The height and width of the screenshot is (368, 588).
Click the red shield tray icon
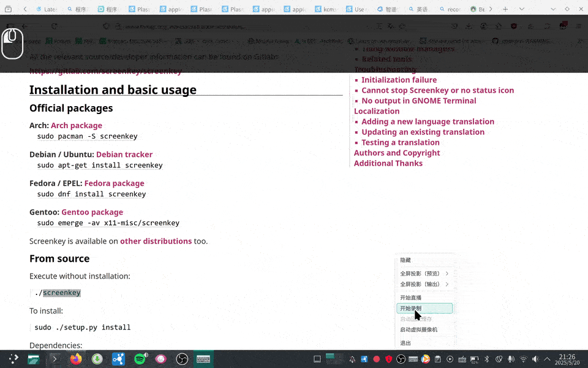click(388, 359)
